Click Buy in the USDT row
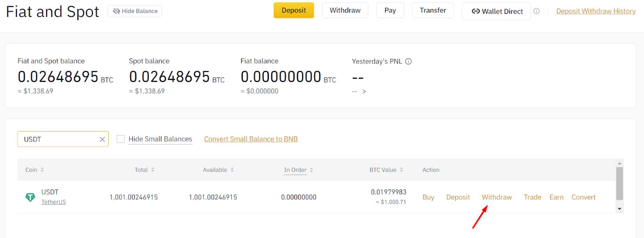The height and width of the screenshot is (238, 644). pos(428,197)
